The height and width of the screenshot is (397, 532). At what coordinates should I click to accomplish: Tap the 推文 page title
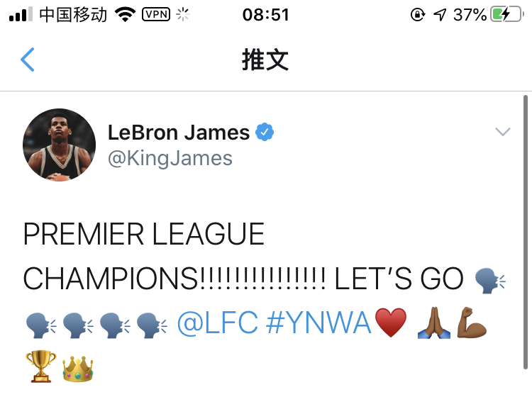[265, 60]
